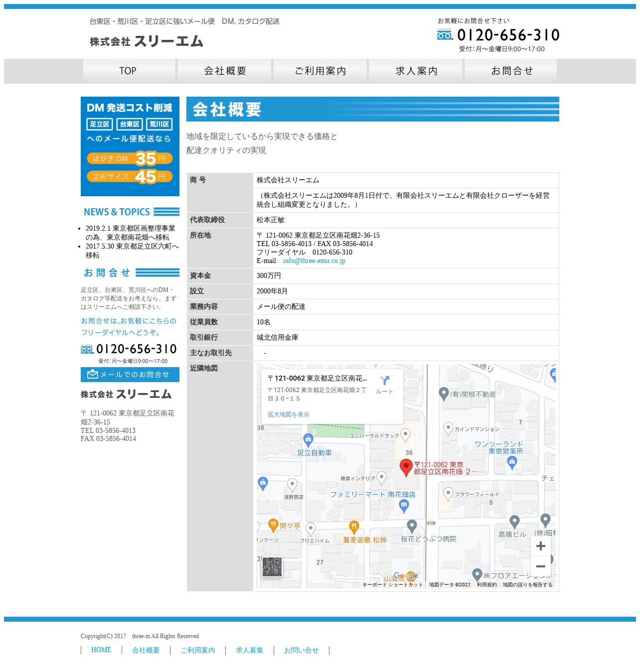The height and width of the screenshot is (672, 640).
Task: Click the プリエハイム marker
Action: 311,529
